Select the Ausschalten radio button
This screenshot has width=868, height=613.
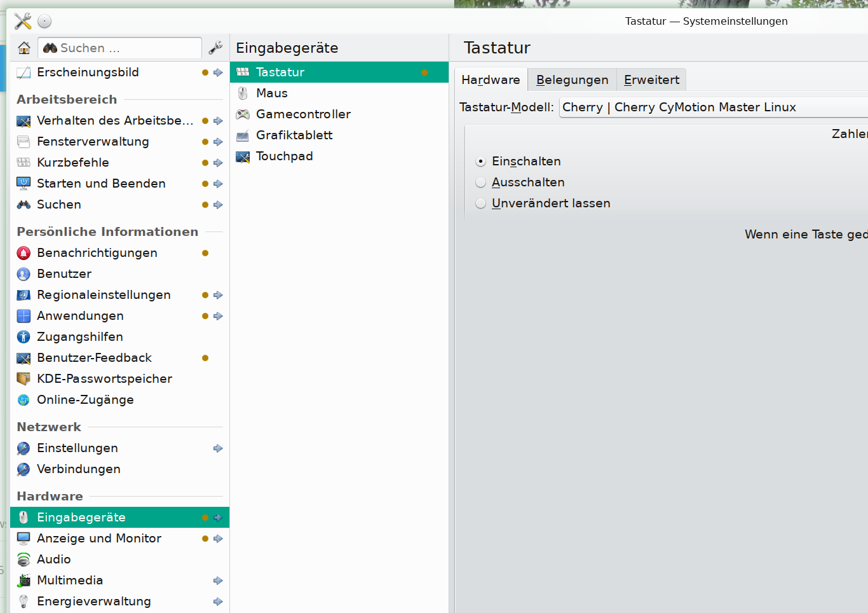click(481, 183)
